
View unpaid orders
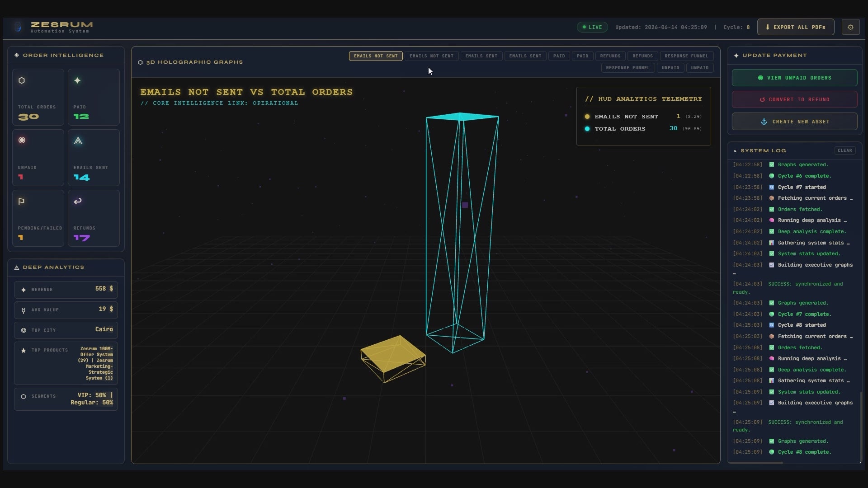[794, 78]
